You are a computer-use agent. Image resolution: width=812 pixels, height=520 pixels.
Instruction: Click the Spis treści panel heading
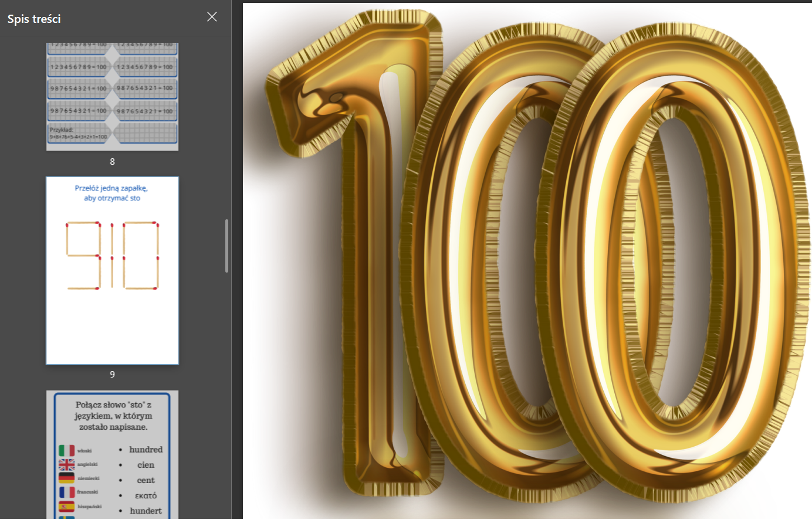click(34, 19)
